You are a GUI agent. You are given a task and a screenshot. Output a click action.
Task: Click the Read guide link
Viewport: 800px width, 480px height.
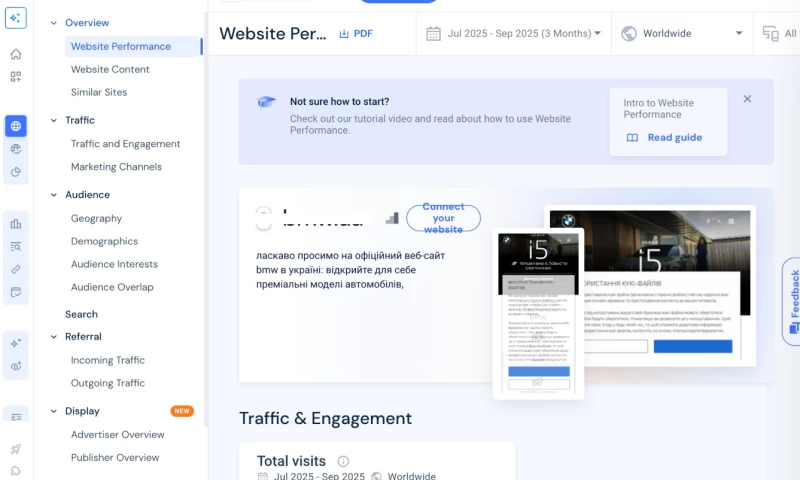click(674, 138)
